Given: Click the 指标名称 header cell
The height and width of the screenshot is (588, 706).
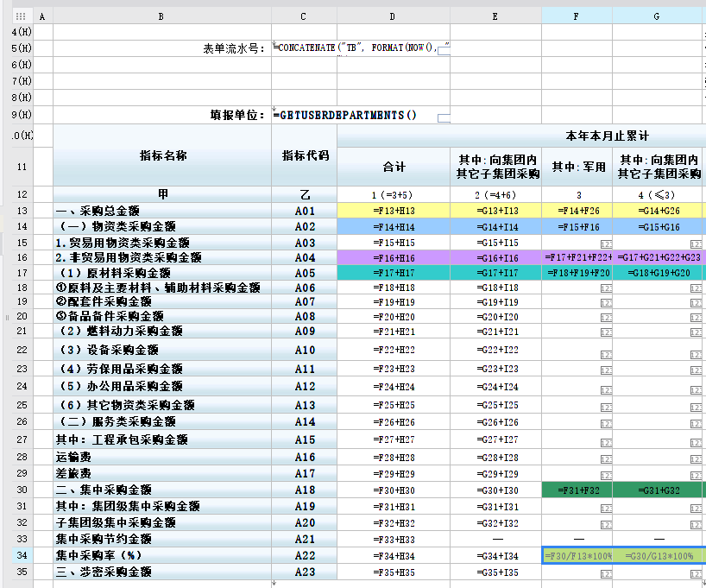Looking at the screenshot, I should click(x=162, y=155).
